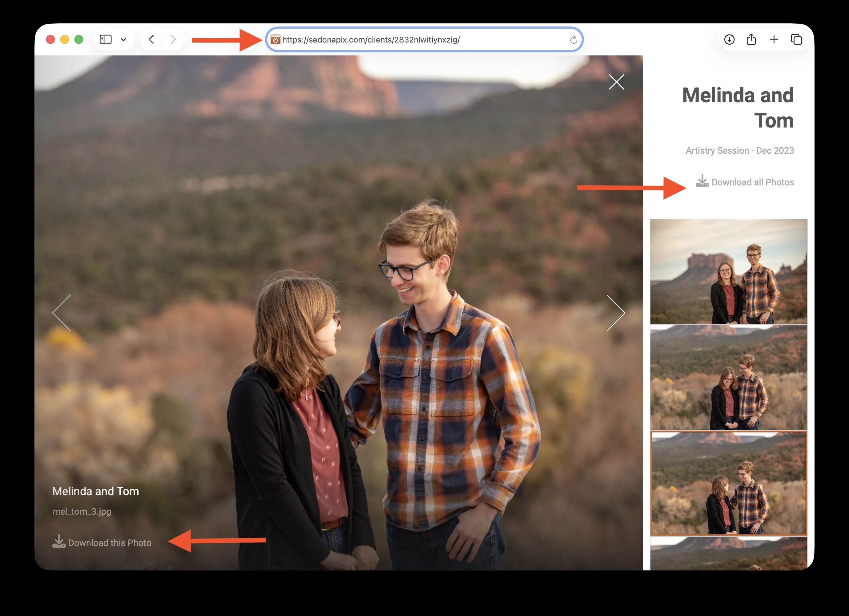
Task: Expand the sidebar options chevron
Action: tap(123, 39)
